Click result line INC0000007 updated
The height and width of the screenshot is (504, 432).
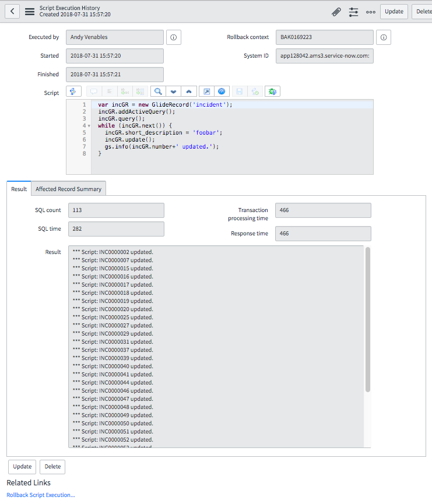tap(113, 260)
